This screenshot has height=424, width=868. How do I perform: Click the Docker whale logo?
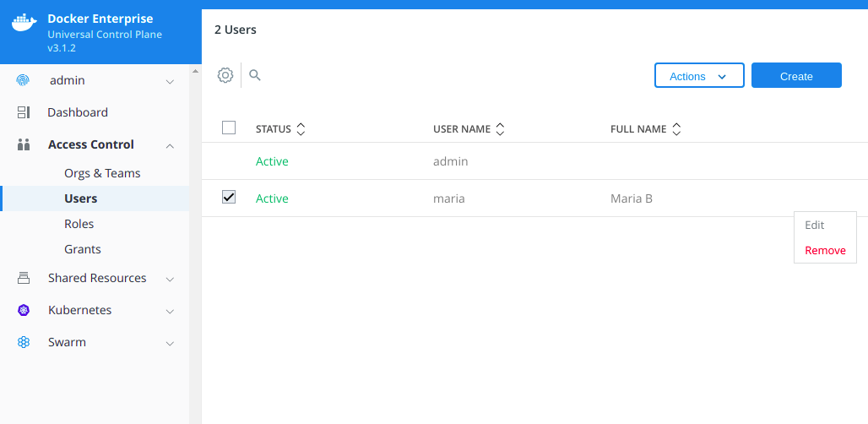(x=24, y=23)
